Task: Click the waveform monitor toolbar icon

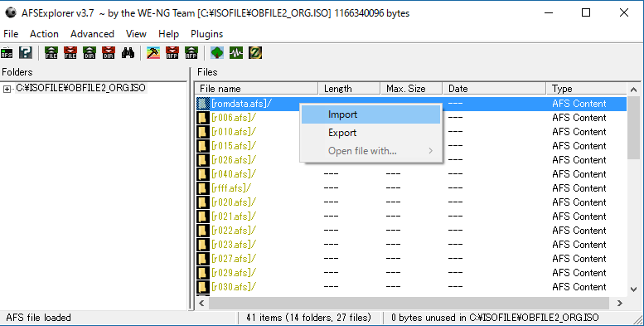Action: [x=236, y=52]
